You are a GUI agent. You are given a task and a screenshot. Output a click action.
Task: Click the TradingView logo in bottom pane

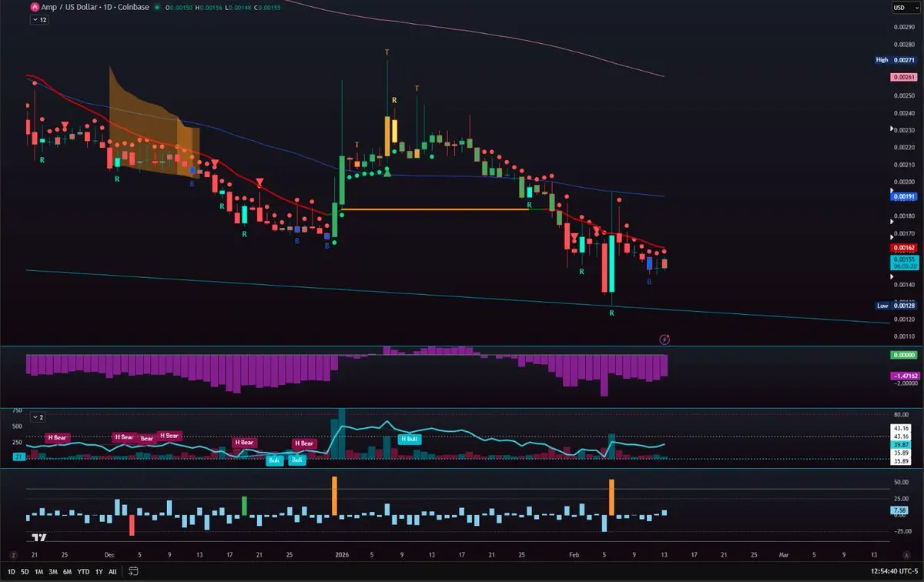pyautogui.click(x=40, y=538)
